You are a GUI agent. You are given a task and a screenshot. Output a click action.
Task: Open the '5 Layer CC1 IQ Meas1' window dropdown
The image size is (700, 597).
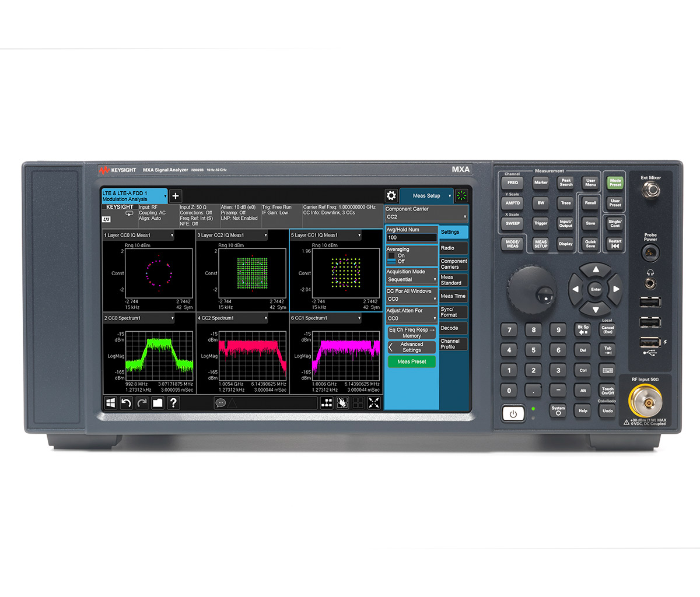pyautogui.click(x=326, y=236)
